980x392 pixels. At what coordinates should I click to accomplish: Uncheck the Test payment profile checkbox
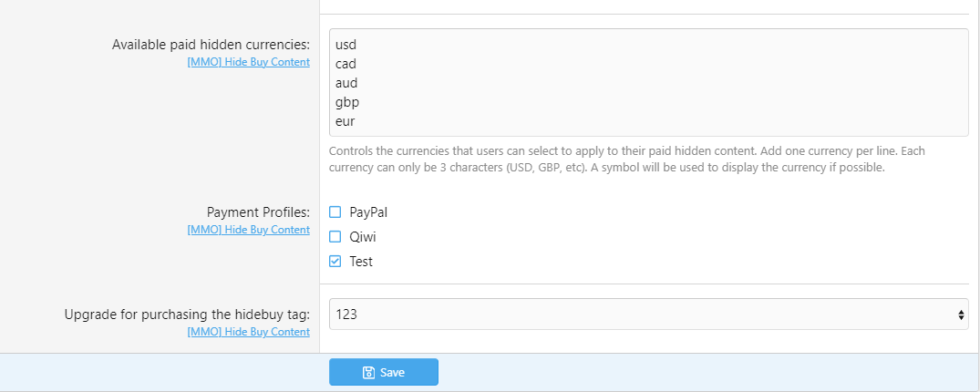(x=335, y=262)
